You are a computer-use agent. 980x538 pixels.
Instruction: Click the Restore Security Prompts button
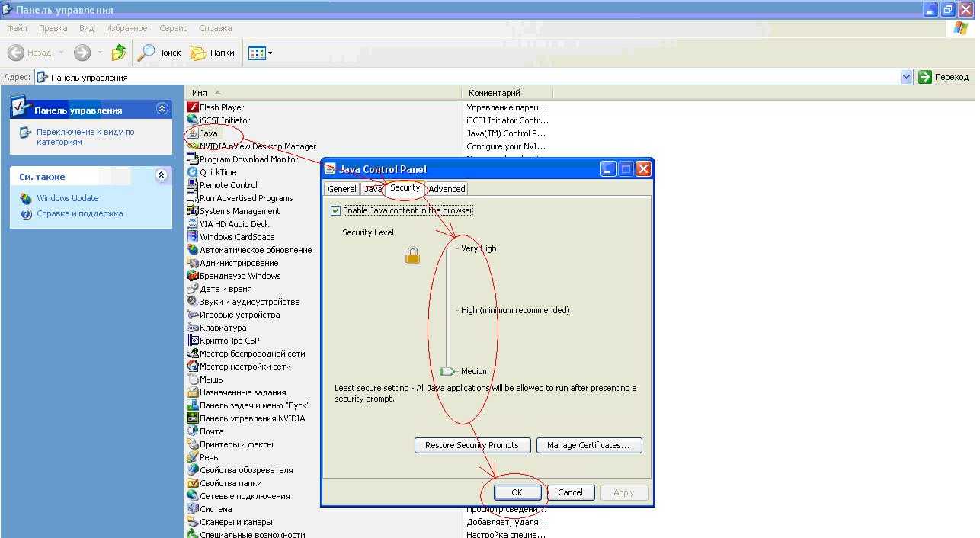pos(472,445)
